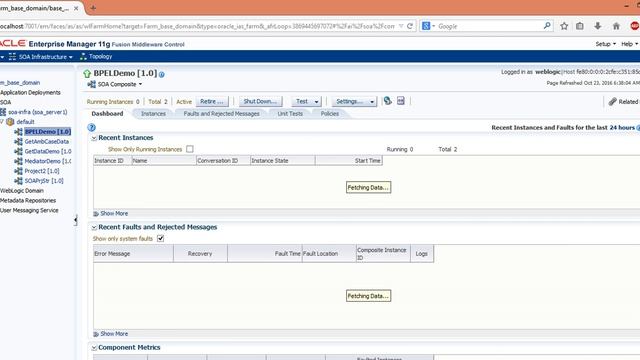The width and height of the screenshot is (640, 360).
Task: Open WebLogic Domain in navigation tree
Action: [22, 191]
